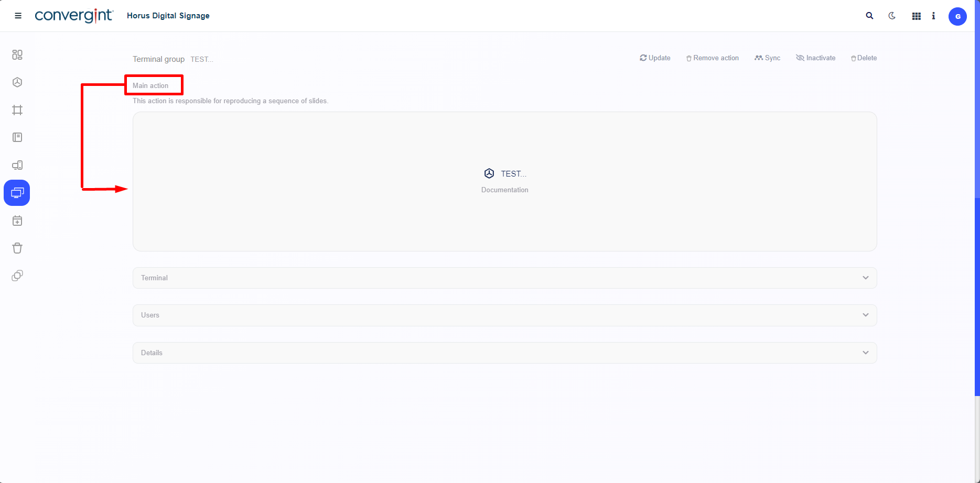980x483 pixels.
Task: Expand the Users section
Action: pyautogui.click(x=504, y=315)
